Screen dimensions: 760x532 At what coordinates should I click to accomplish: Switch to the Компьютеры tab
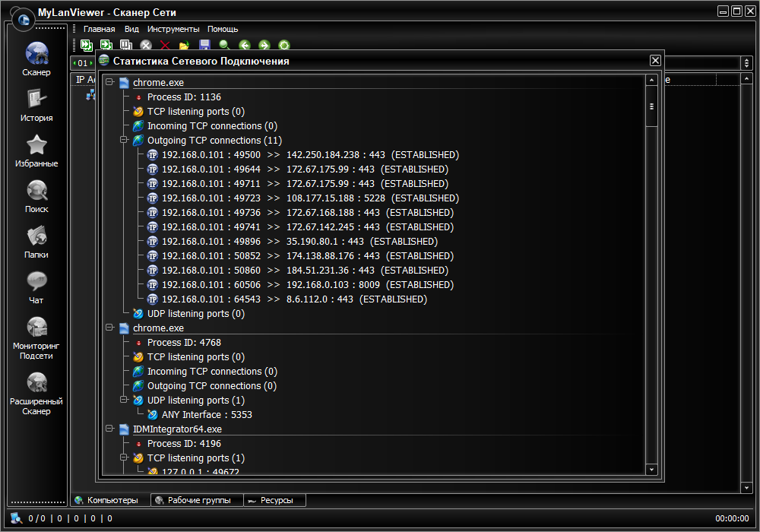tap(110, 500)
